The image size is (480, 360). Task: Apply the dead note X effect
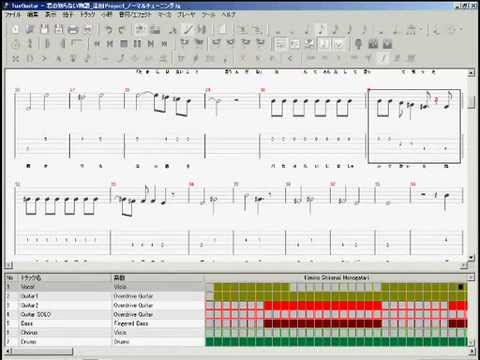(15, 59)
